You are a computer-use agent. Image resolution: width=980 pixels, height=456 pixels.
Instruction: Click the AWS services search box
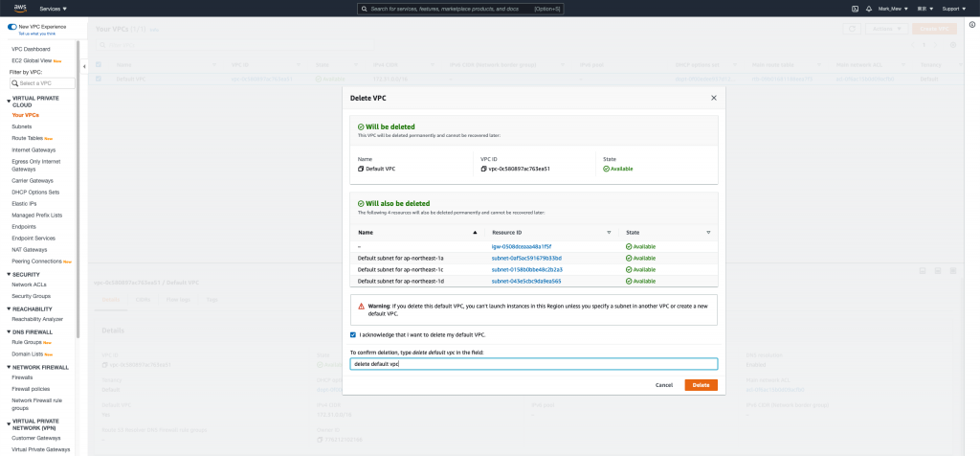pyautogui.click(x=460, y=9)
